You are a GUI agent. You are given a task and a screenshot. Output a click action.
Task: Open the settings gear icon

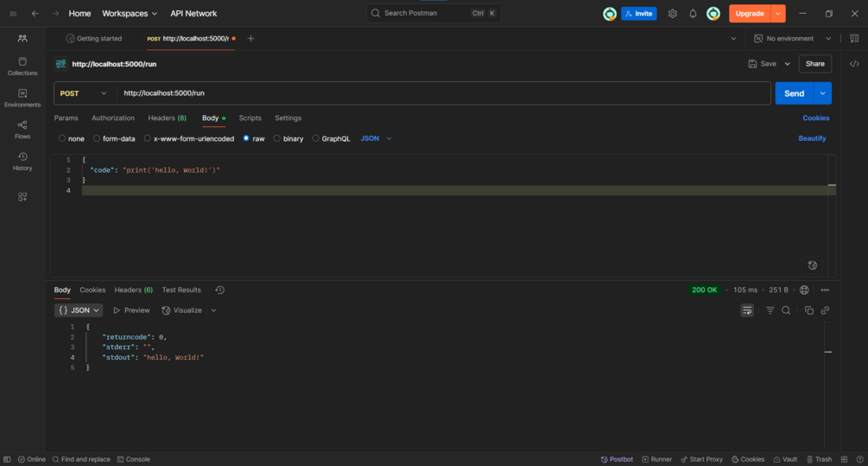click(672, 13)
